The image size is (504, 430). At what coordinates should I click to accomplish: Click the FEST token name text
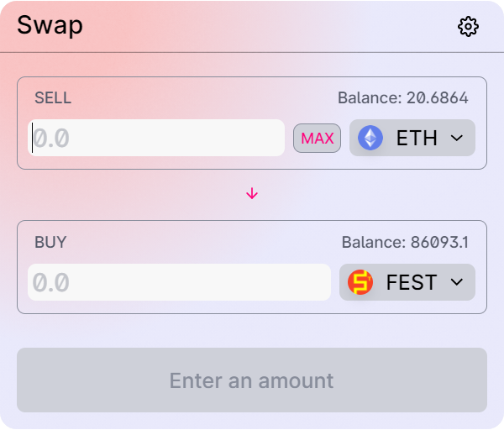coord(412,282)
